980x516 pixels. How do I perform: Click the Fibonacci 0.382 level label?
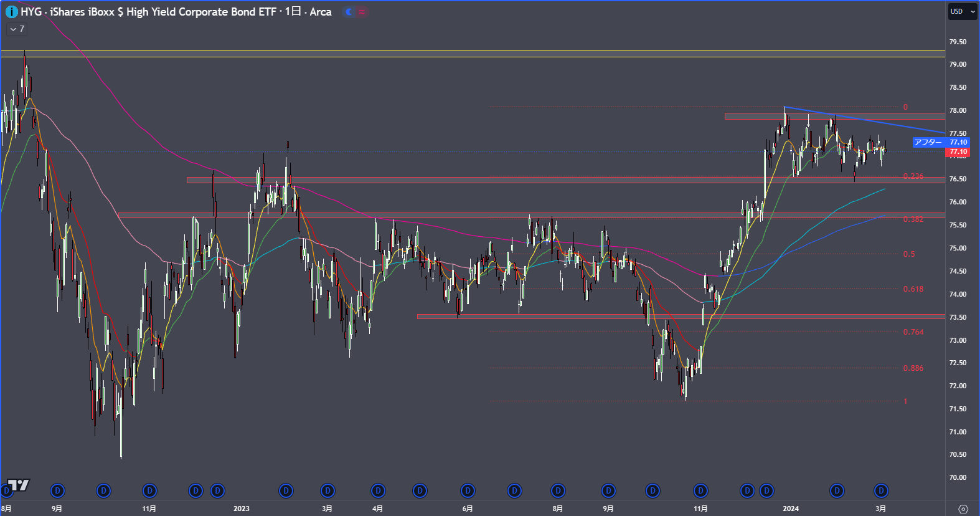913,219
